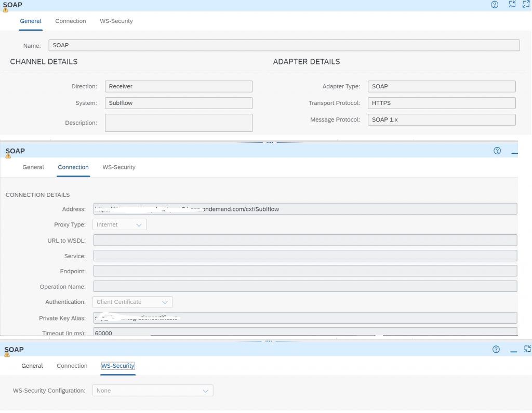Open help in the Connection Details panel
This screenshot has width=532, height=413.
tap(497, 151)
